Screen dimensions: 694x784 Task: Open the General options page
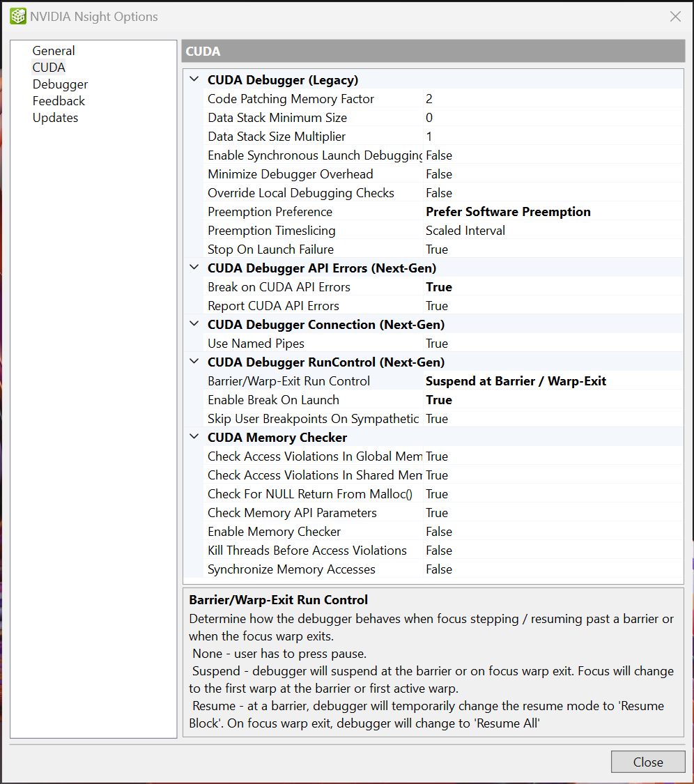(x=54, y=50)
